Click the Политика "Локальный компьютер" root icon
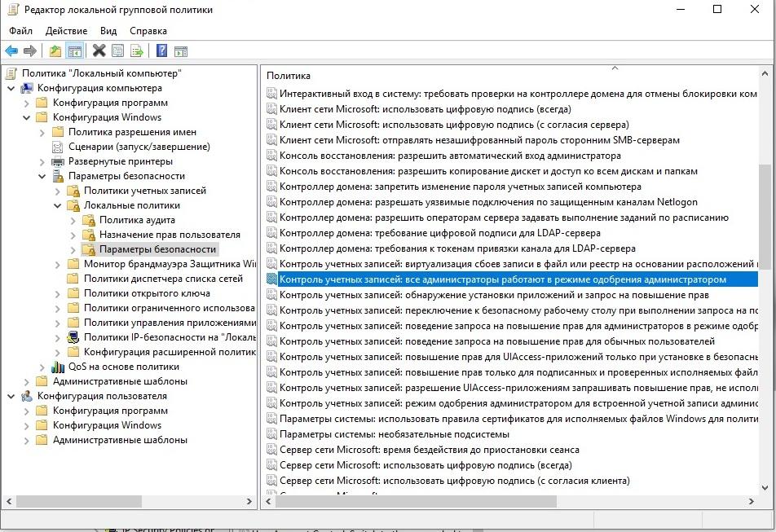The image size is (776, 532). (x=11, y=73)
